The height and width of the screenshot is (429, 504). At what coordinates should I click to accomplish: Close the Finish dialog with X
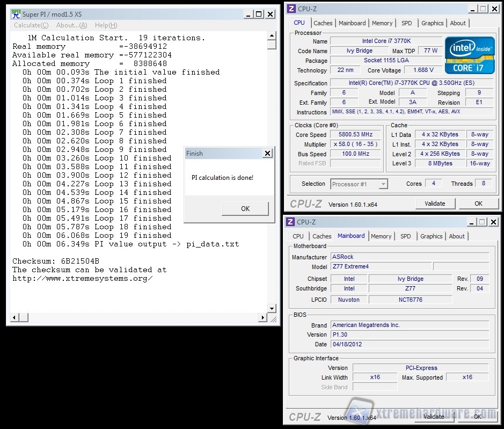coord(267,154)
